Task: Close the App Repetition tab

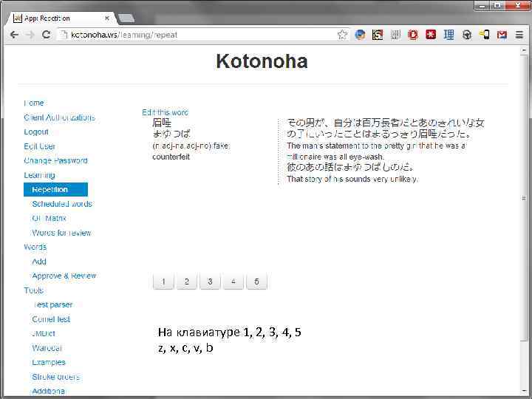Action: coord(107,18)
